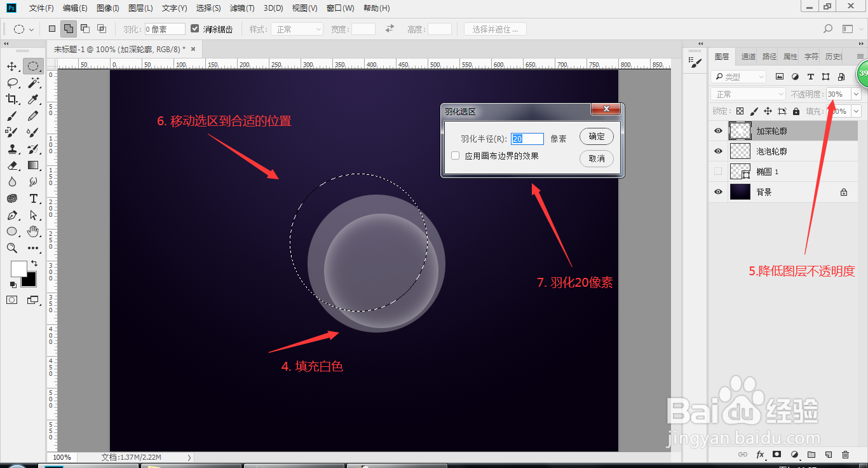Open the opacity slider dropdown arrow
The height and width of the screenshot is (468, 868).
pos(856,94)
